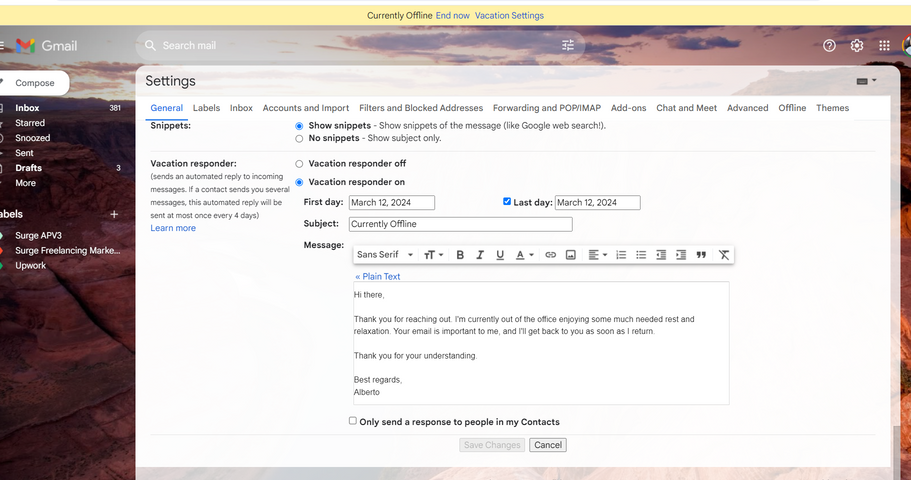
Task: Create a new label with plus icon
Action: coord(114,214)
